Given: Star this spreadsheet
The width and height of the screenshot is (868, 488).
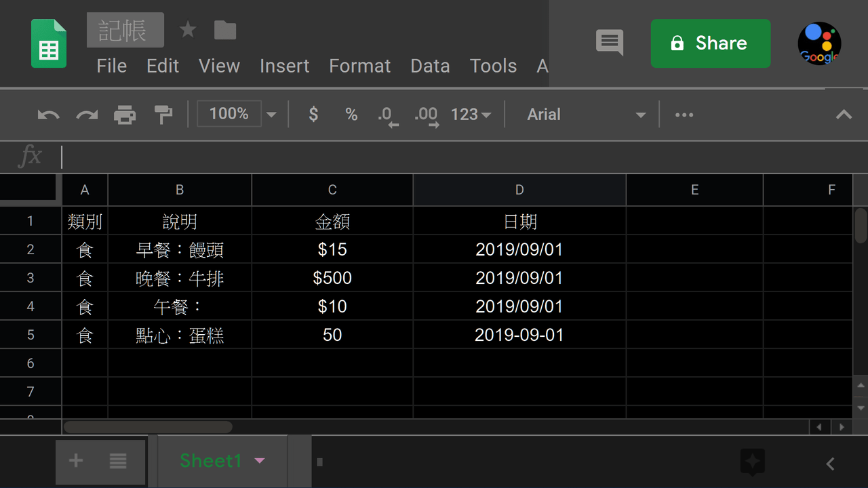Looking at the screenshot, I should pos(188,30).
